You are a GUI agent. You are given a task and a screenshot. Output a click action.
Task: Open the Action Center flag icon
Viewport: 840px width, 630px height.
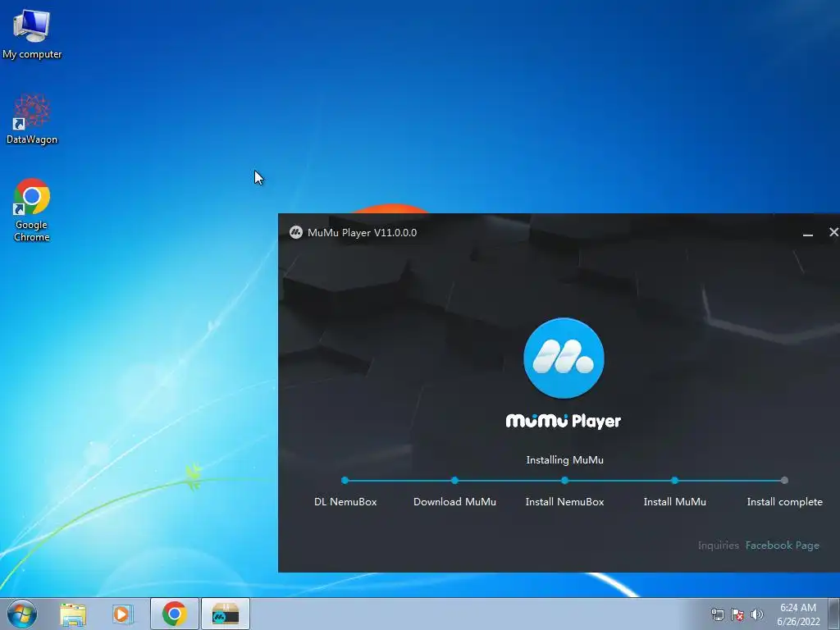(737, 614)
